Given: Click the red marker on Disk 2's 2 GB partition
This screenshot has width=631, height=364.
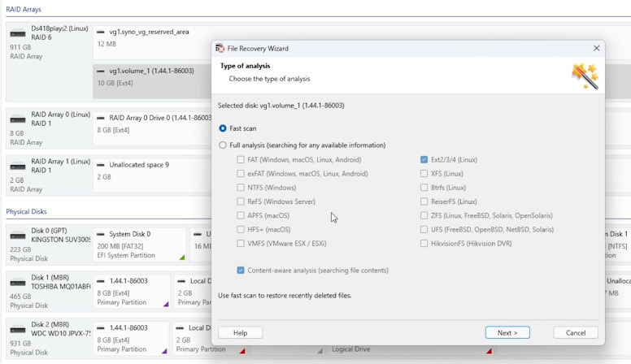Looking at the screenshot, I should click(x=242, y=351).
